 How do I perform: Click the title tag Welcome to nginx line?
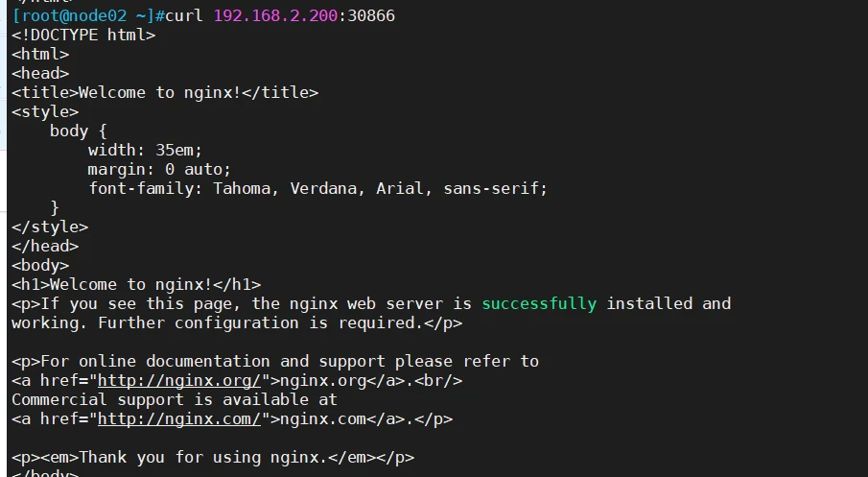(165, 92)
